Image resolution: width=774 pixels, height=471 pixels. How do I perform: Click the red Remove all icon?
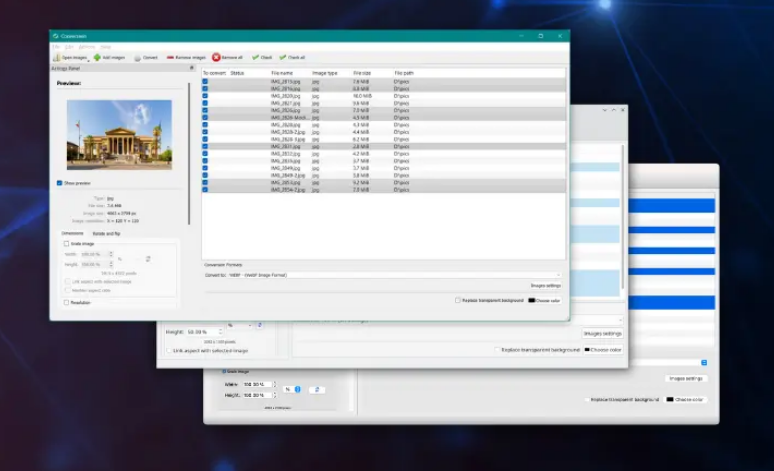216,57
